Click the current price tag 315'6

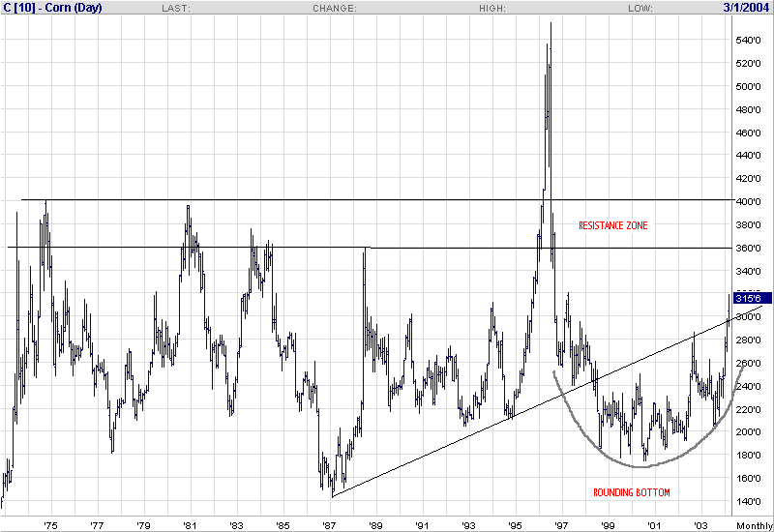tap(753, 298)
